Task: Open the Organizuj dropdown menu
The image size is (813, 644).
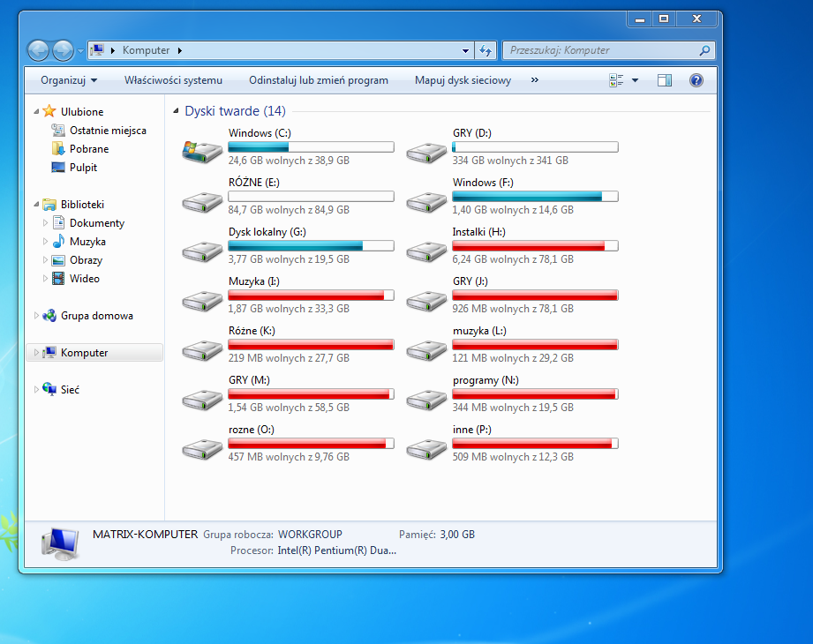Action: click(68, 80)
